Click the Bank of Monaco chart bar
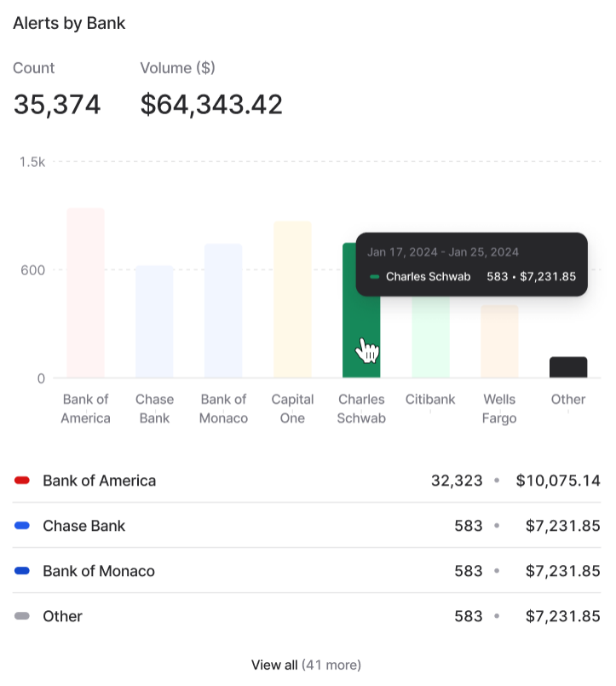616x686 pixels. point(223,311)
